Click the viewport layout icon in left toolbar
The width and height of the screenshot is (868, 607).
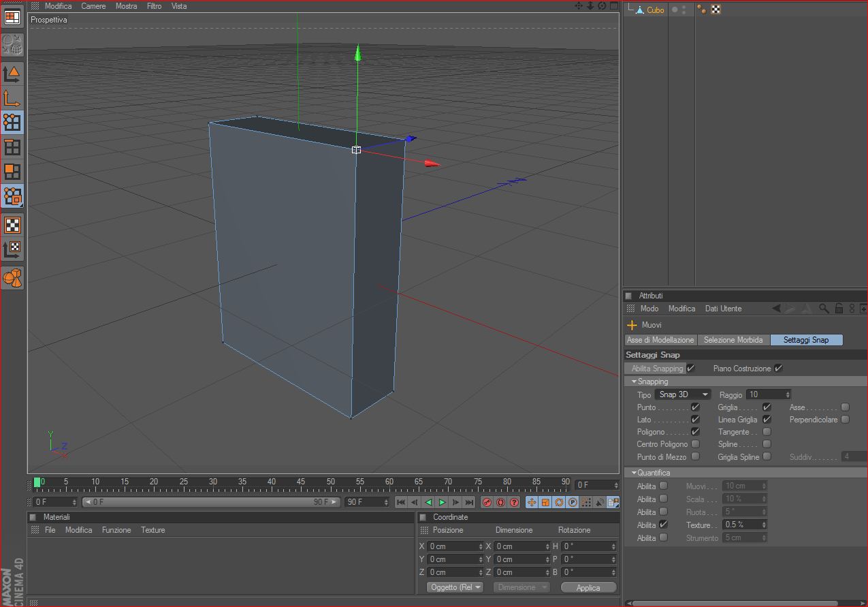pos(12,18)
